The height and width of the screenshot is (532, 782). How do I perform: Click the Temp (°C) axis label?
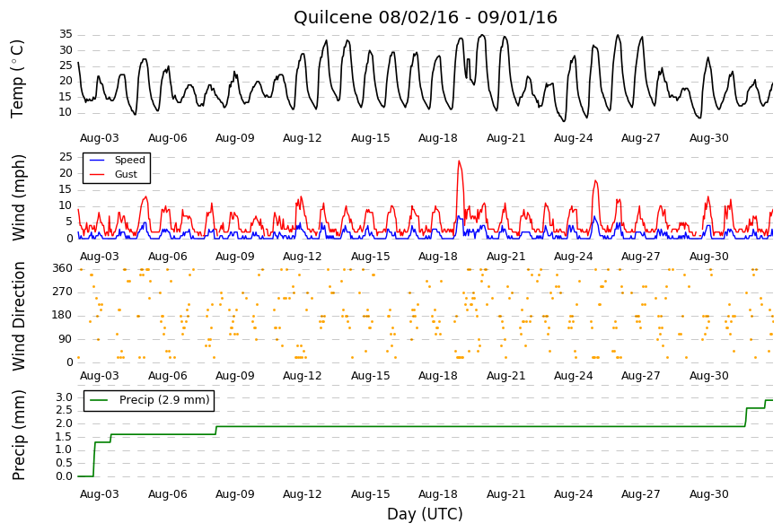17,79
